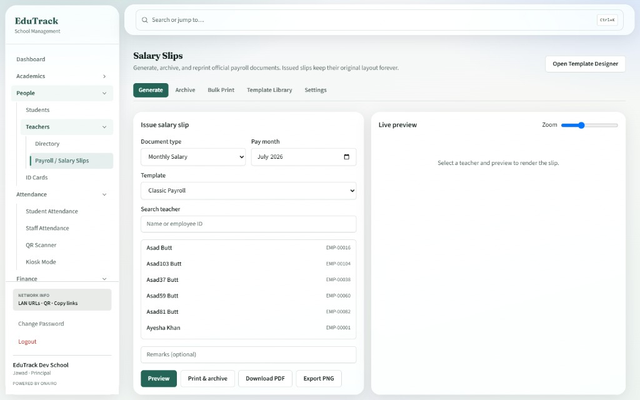This screenshot has height=400, width=640.
Task: Open the Pay month calendar picker icon
Action: click(347, 157)
